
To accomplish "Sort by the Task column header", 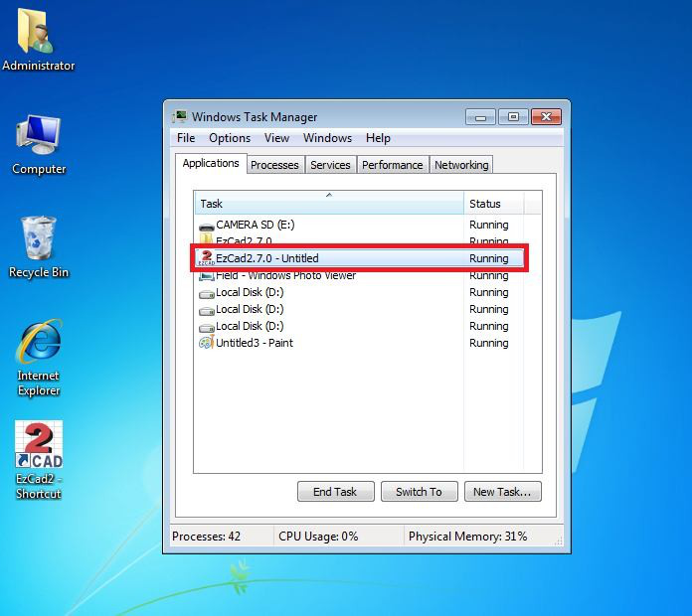I will click(329, 204).
